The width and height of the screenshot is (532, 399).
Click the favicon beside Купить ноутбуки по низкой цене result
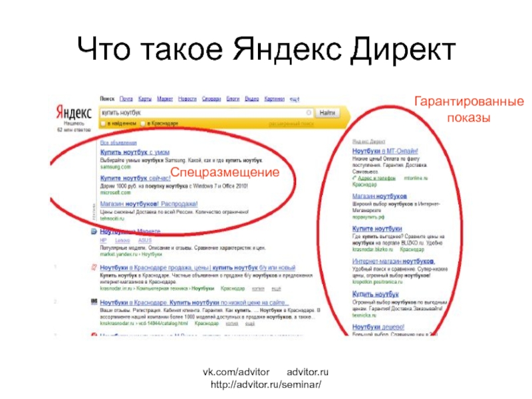[94, 302]
